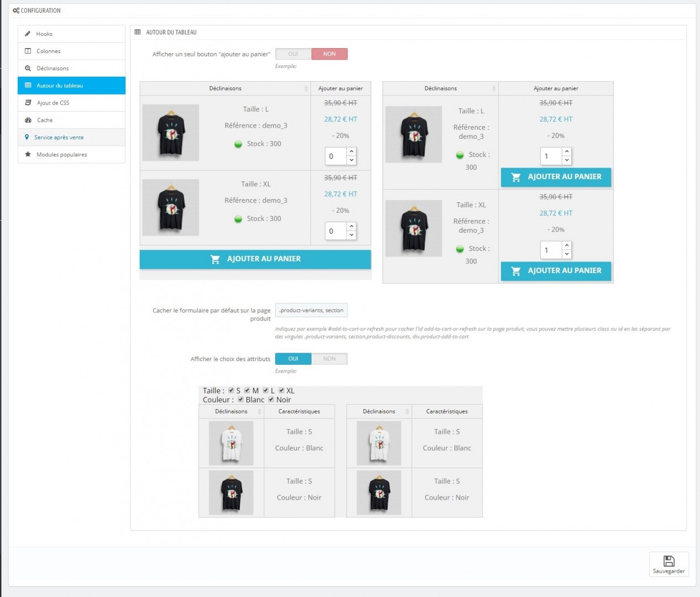The height and width of the screenshot is (597, 700).
Task: Uncheck the Taille XL checkbox
Action: 282,390
